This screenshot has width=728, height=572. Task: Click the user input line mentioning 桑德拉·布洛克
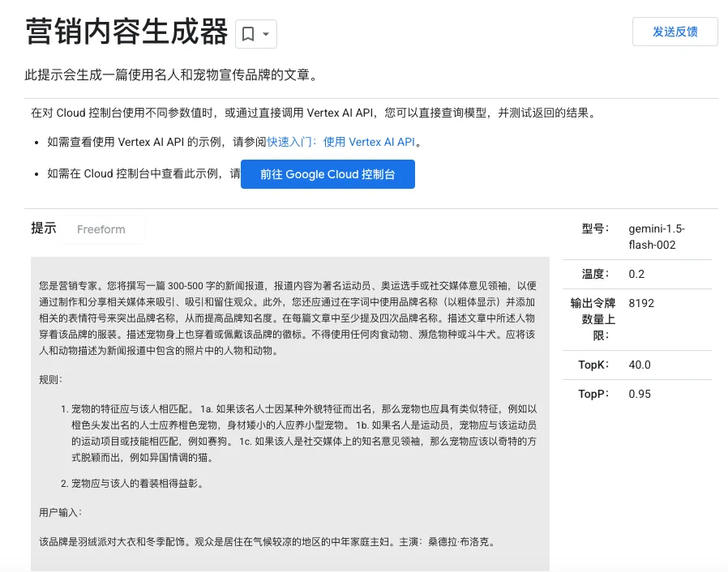tap(267, 541)
